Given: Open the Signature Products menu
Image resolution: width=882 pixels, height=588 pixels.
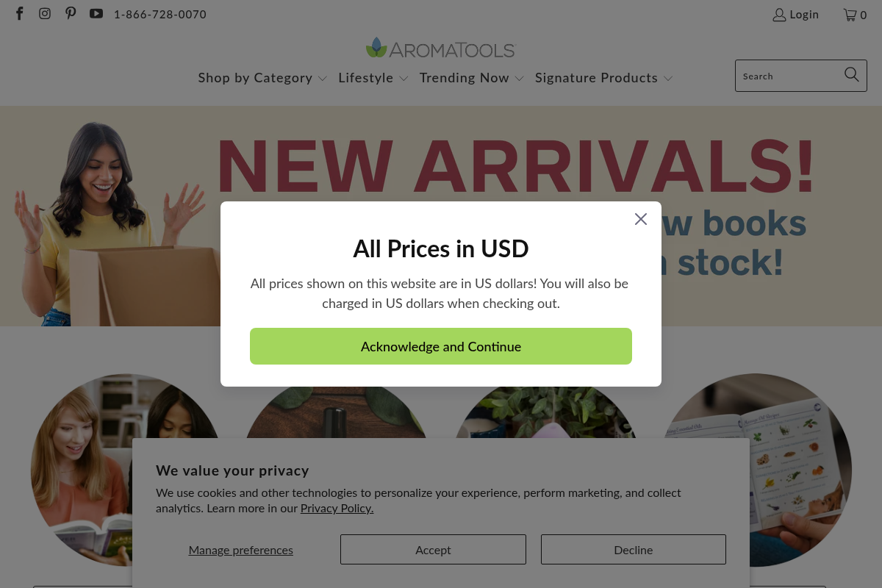Looking at the screenshot, I should point(604,78).
